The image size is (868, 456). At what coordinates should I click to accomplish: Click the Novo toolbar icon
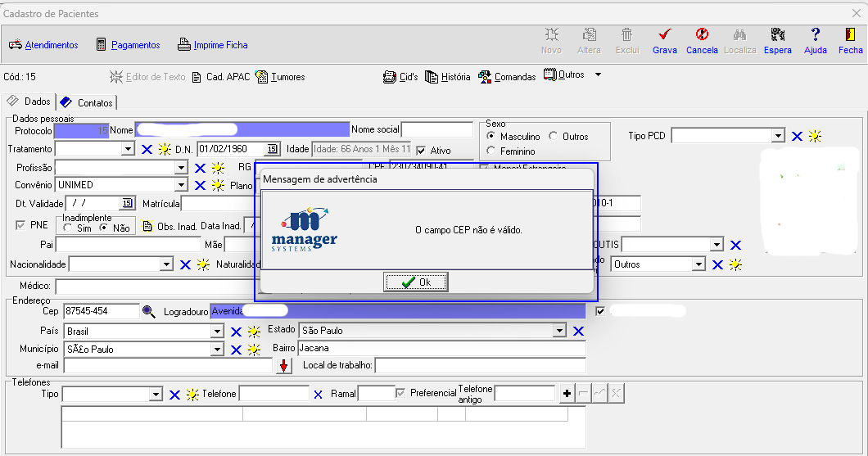(x=551, y=35)
